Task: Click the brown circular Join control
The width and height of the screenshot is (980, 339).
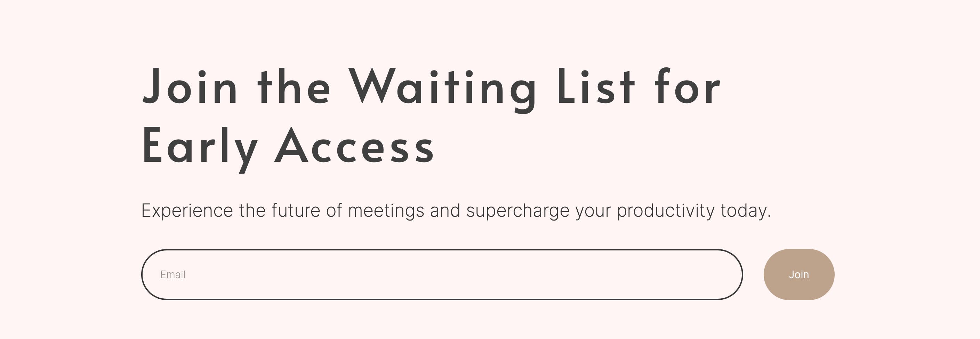Action: pyautogui.click(x=798, y=274)
